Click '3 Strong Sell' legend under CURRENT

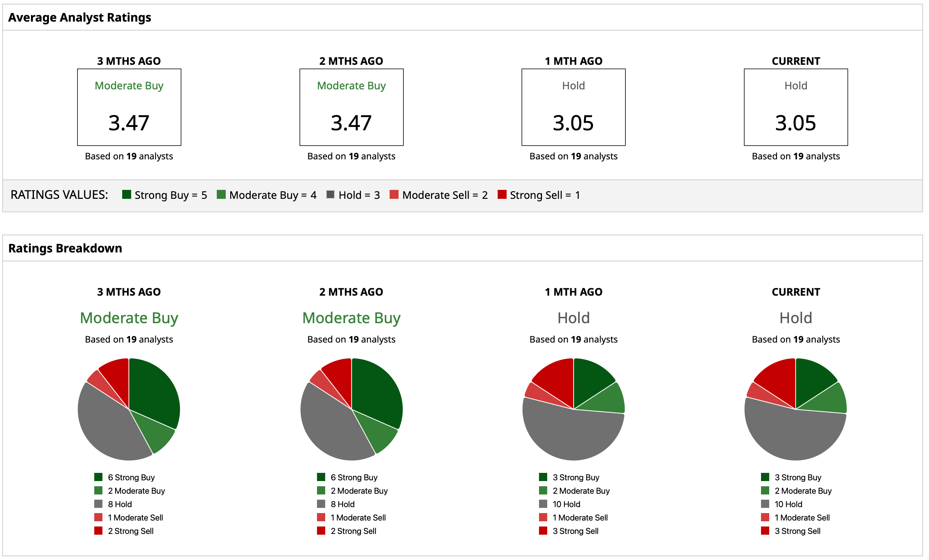(798, 531)
